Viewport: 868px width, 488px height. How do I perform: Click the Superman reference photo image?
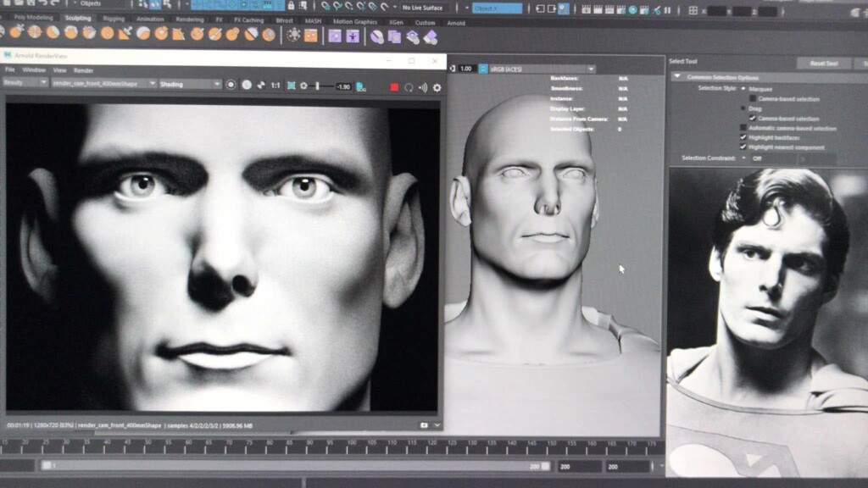[767, 322]
